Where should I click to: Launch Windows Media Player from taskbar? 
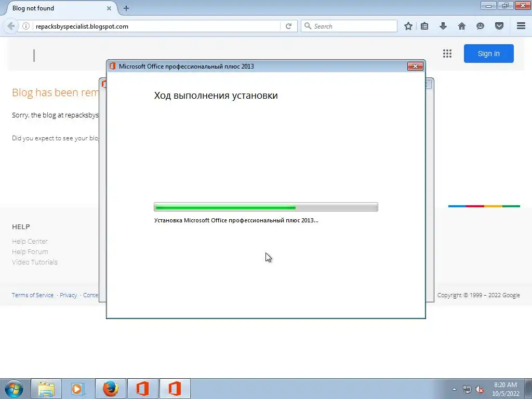tap(78, 389)
